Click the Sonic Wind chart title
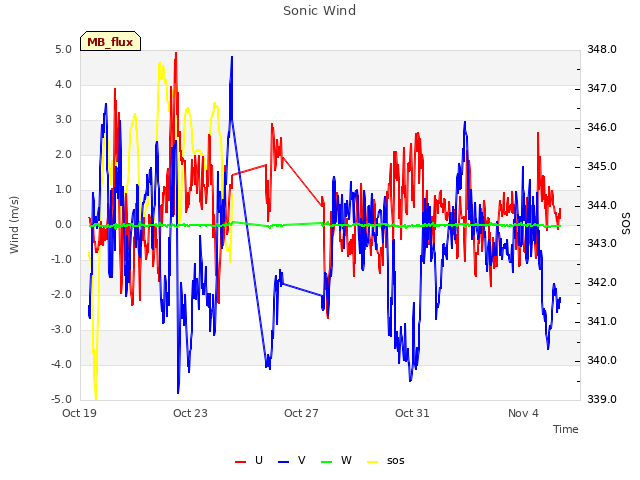 tap(320, 10)
